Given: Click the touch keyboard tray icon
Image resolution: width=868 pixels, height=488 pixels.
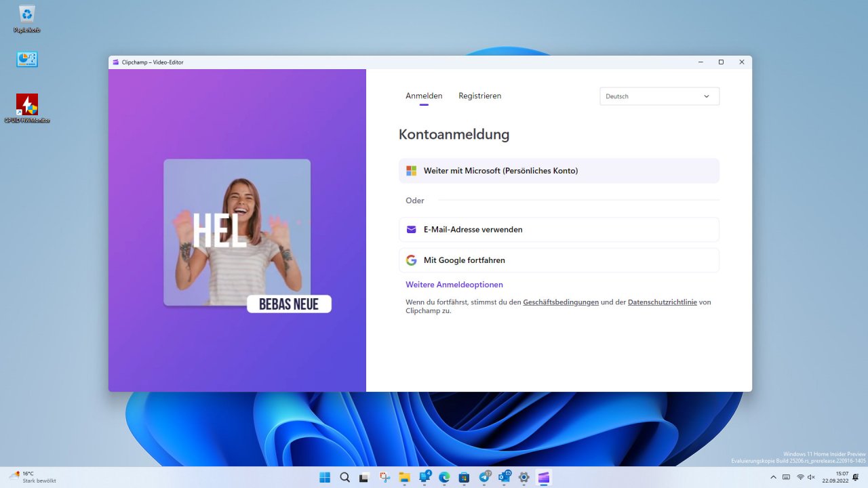Looking at the screenshot, I should tap(787, 477).
